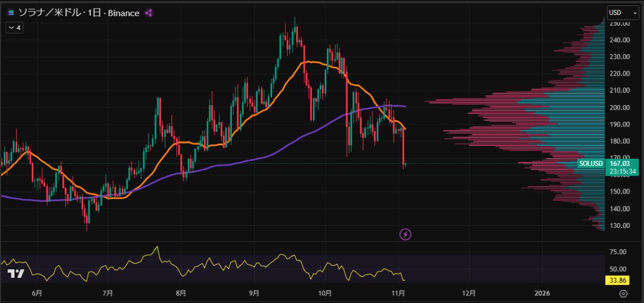
Task: Click the 150.00 price scale label
Action: tap(619, 191)
